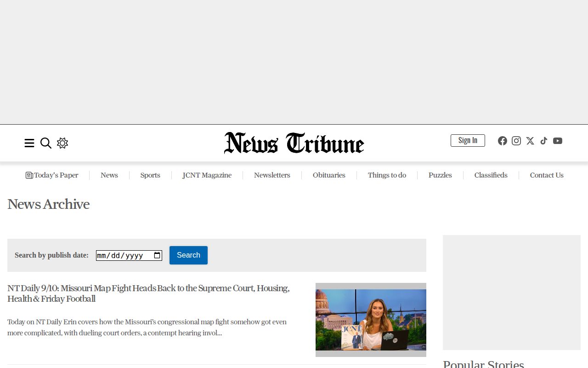
Task: Open the Classifieds section
Action: pos(491,175)
